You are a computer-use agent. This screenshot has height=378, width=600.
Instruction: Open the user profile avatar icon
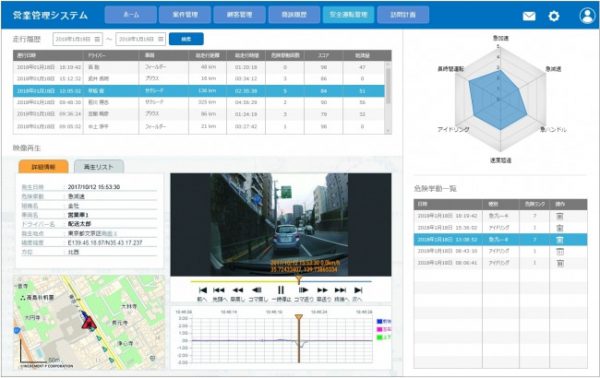[587, 16]
